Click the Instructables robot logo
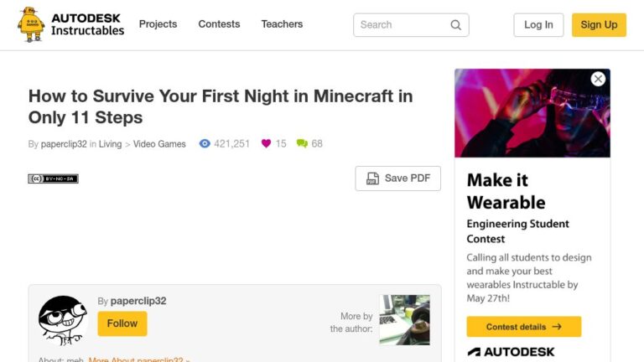644x362 pixels. (31, 24)
